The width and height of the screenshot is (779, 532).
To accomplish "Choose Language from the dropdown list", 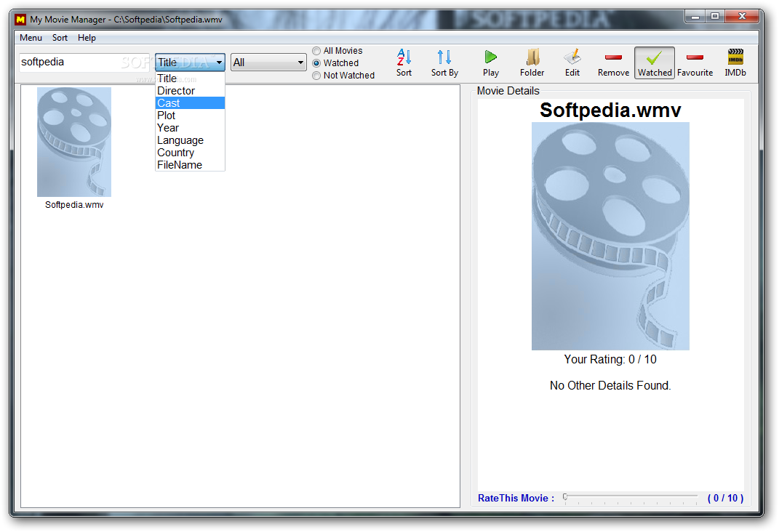I will click(x=190, y=140).
